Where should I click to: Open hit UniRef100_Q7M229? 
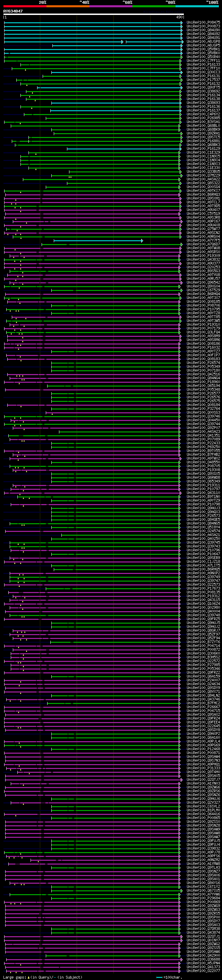click(203, 175)
